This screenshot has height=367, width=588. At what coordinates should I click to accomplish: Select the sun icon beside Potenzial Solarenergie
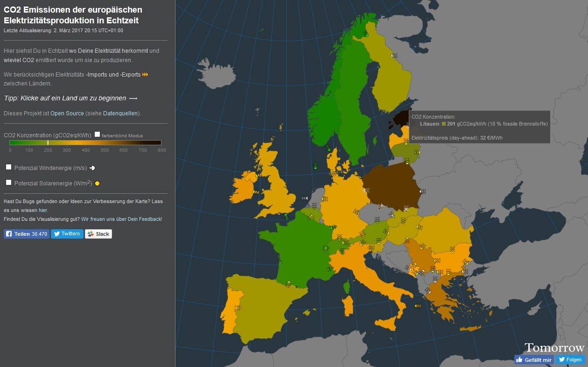pyautogui.click(x=96, y=183)
